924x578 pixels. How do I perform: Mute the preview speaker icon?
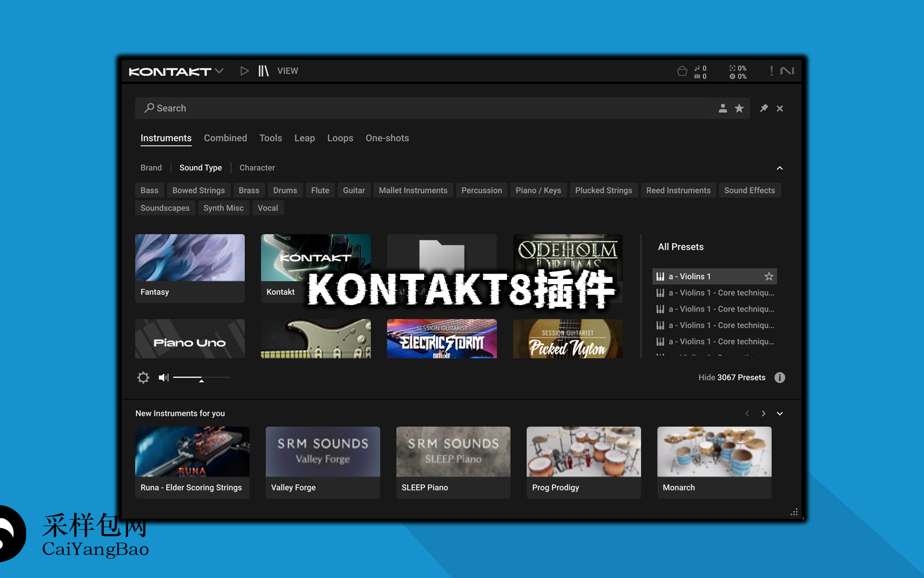[163, 377]
